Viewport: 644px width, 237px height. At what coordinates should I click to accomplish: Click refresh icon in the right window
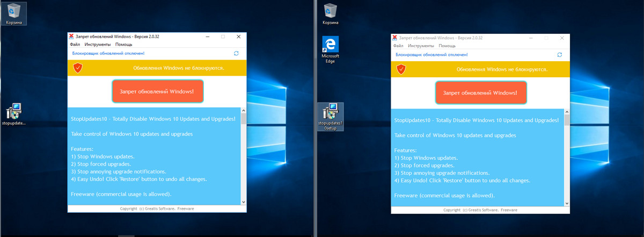(x=560, y=55)
